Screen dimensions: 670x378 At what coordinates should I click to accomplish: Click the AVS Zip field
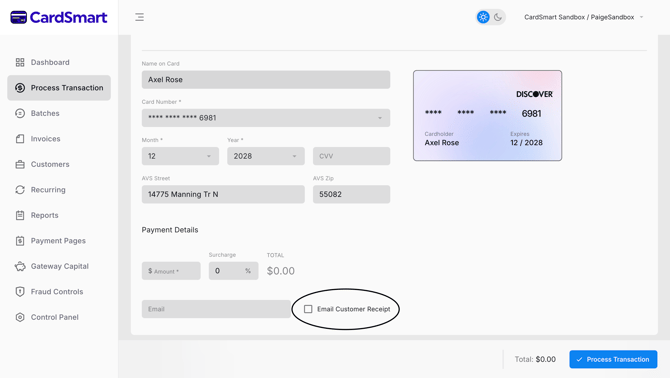[x=351, y=194]
